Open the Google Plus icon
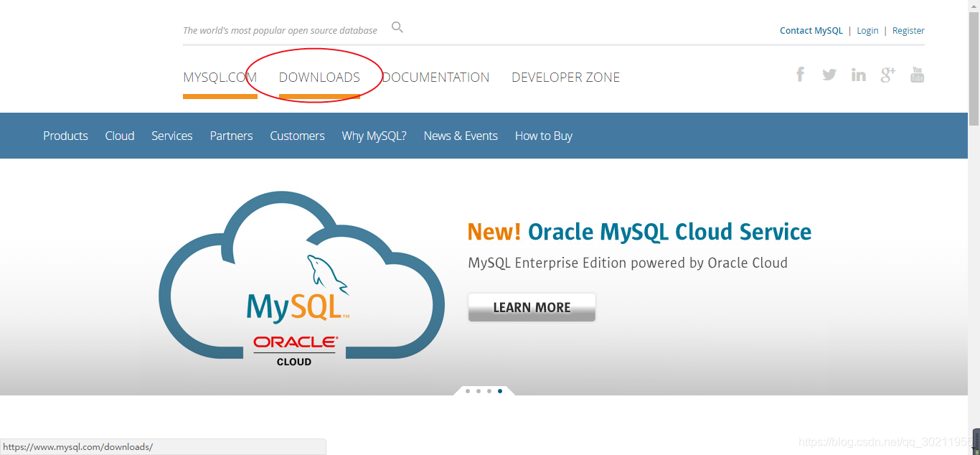Viewport: 980px width, 455px height. tap(888, 74)
